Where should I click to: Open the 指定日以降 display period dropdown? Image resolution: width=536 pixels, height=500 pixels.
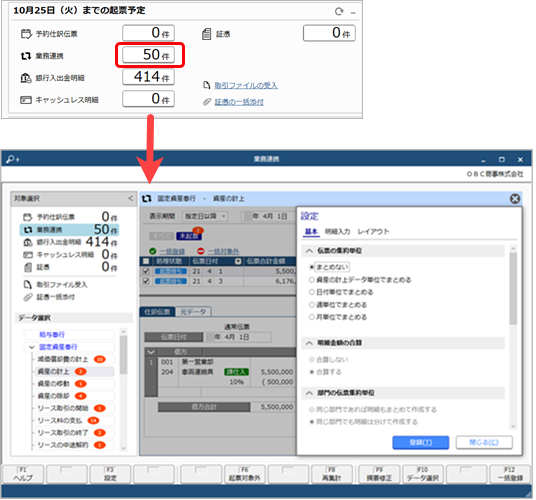click(x=205, y=216)
